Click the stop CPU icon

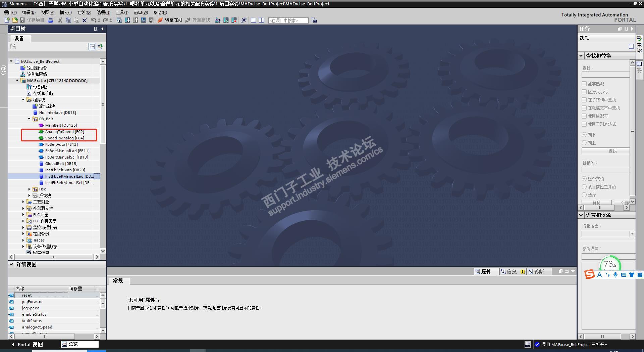234,20
